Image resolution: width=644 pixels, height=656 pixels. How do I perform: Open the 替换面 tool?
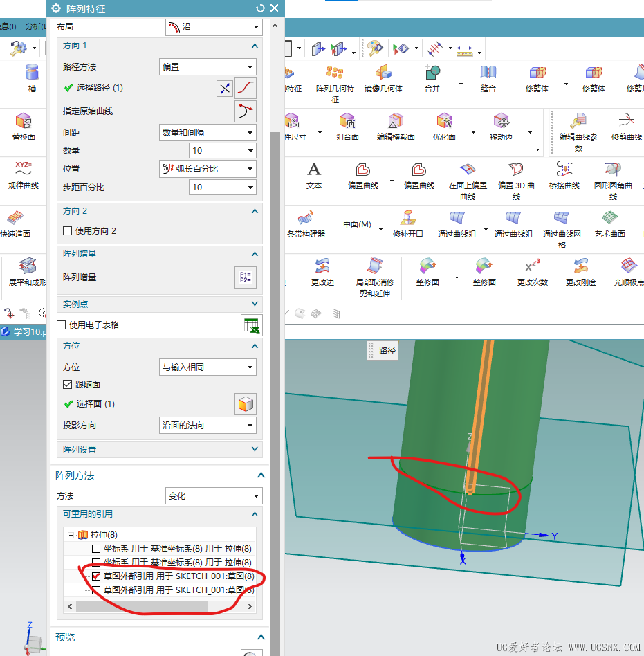tap(24, 120)
